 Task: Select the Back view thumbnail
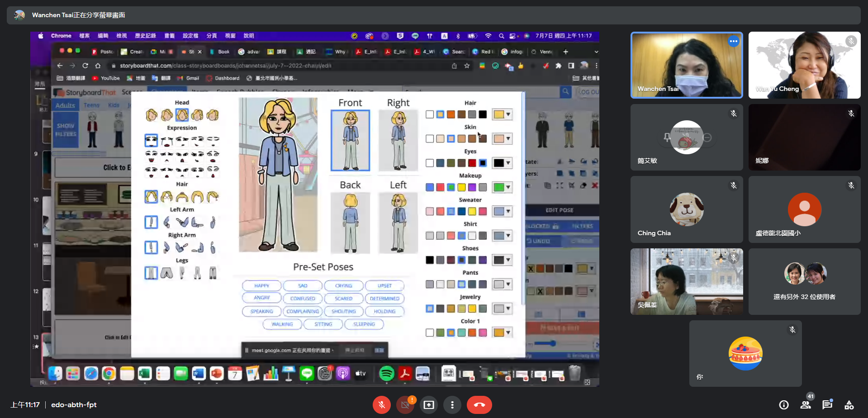(x=350, y=223)
